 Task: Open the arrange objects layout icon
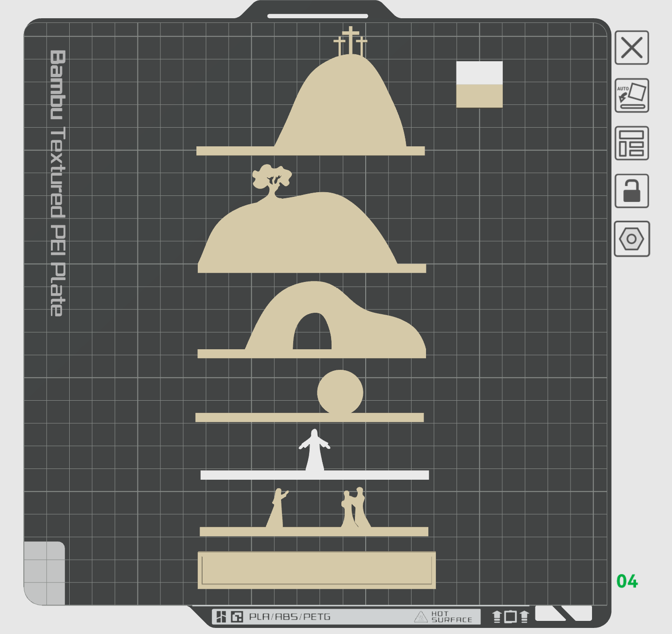631,143
